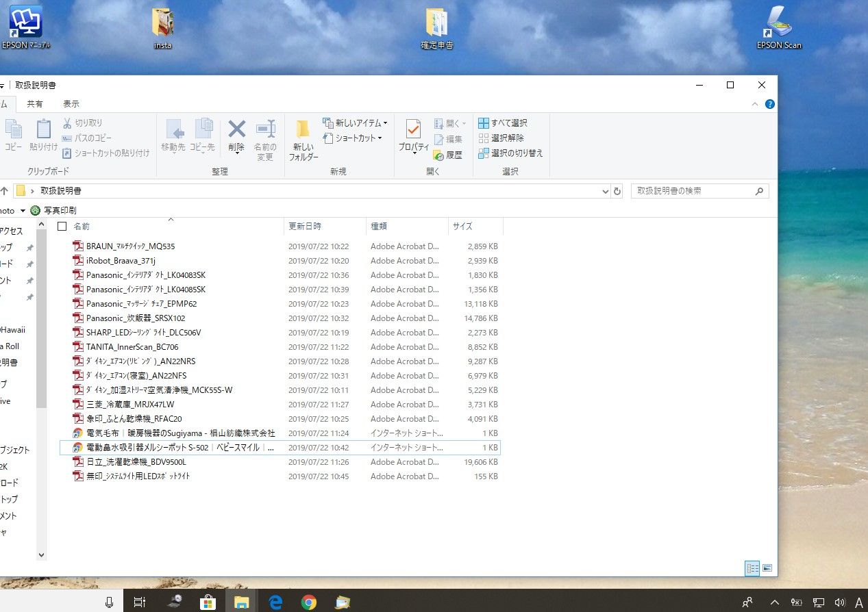This screenshot has height=612, width=868.
Task: Click Paste shortcut (ショートカットの貼り付け)
Action: pyautogui.click(x=106, y=153)
